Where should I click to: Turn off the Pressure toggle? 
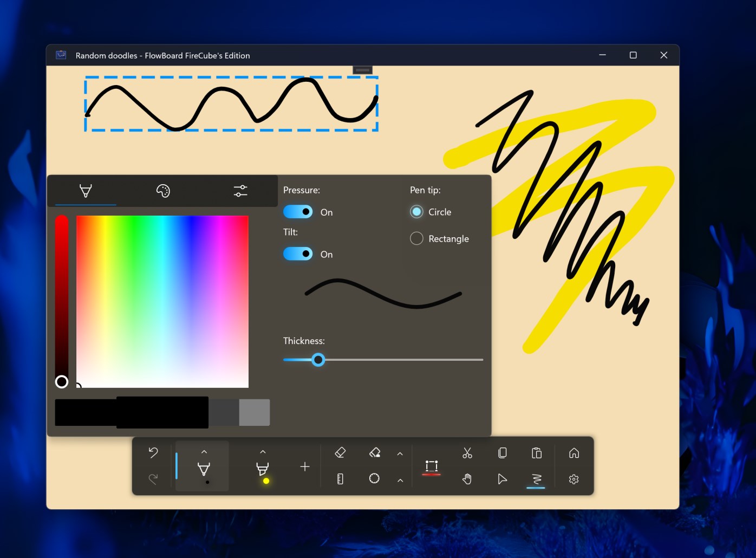click(298, 212)
